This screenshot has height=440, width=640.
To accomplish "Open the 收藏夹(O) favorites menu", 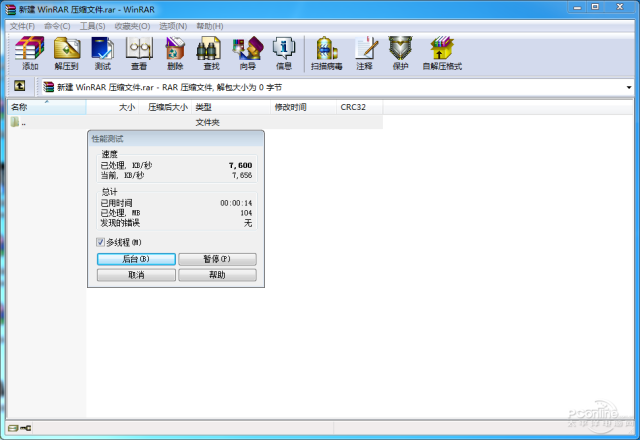I will coord(132,25).
